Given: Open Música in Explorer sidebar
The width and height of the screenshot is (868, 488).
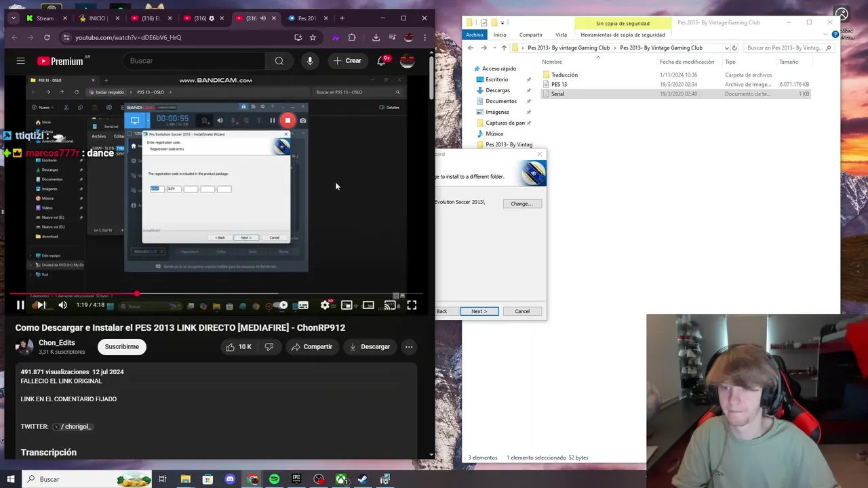Looking at the screenshot, I should 494,134.
